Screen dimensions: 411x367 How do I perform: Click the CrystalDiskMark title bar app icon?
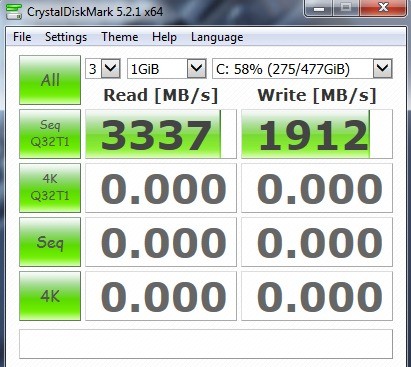[14, 12]
